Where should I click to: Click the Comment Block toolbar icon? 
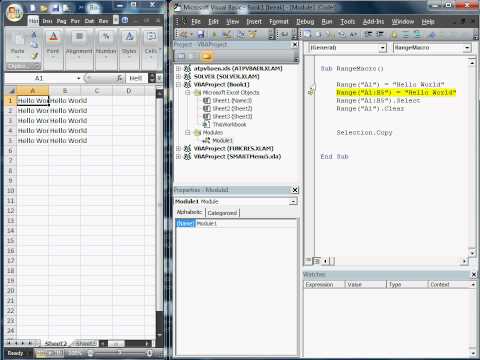click(406, 34)
